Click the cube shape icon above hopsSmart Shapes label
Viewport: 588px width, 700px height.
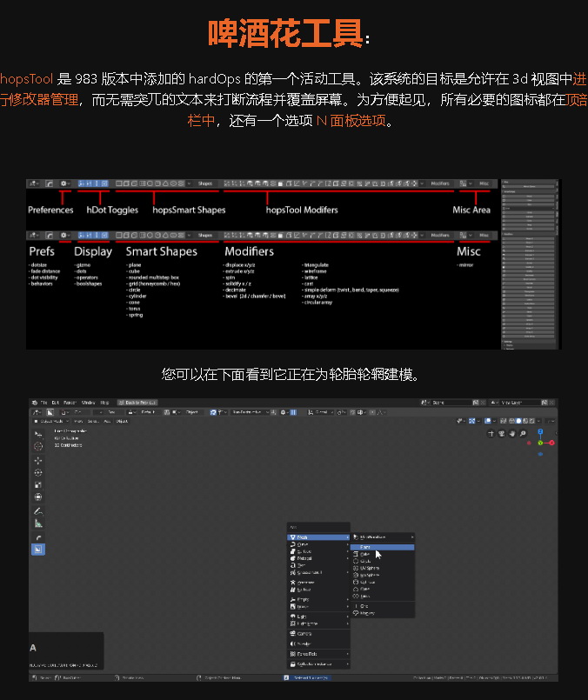tap(126, 183)
